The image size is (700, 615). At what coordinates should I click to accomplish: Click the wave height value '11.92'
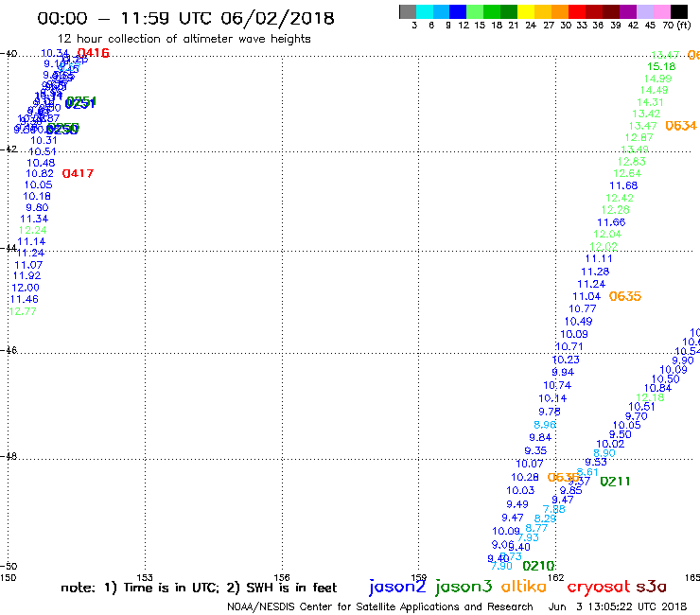click(26, 276)
